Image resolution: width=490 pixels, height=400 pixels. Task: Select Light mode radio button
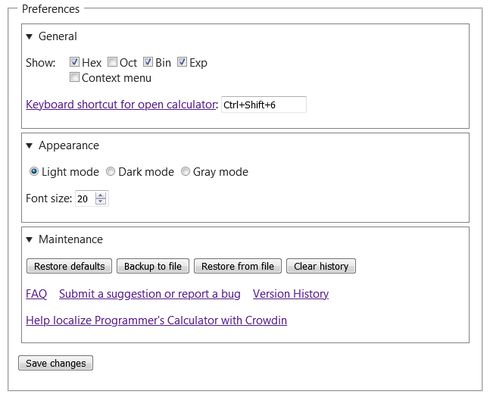34,172
